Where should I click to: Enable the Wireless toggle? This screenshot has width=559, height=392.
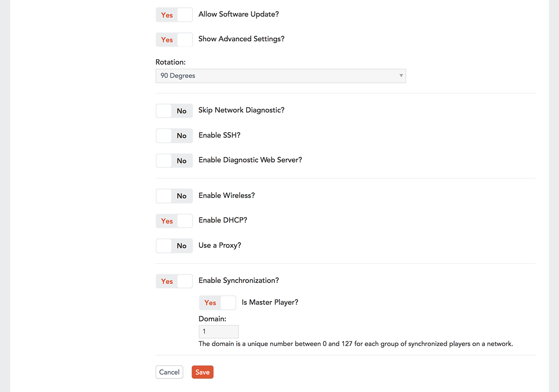pos(174,196)
